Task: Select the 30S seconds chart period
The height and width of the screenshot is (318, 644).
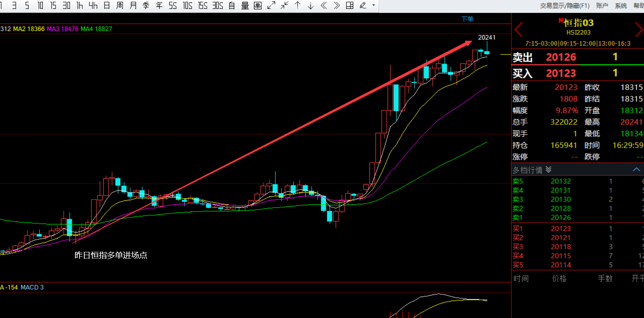Action: pos(218,6)
